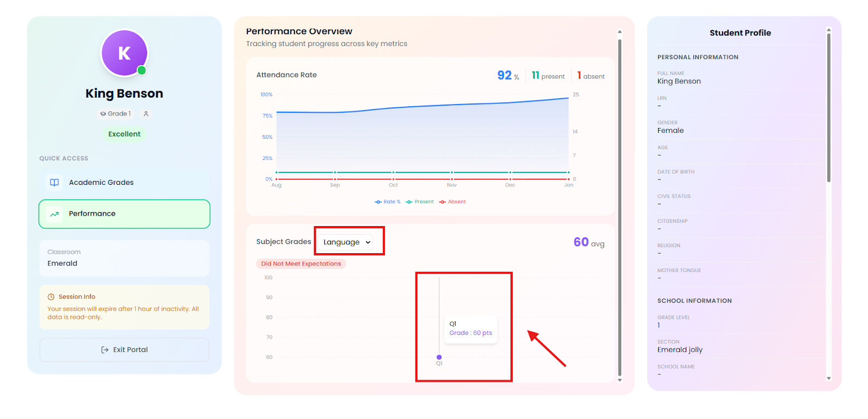The width and height of the screenshot is (868, 419).
Task: Click the trend arrow icon beside Performance
Action: (x=54, y=214)
